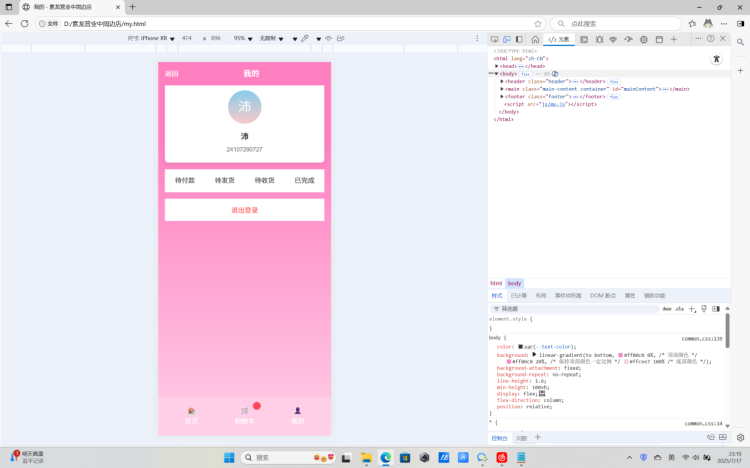This screenshot has width=750, height=468.
Task: Open the Memory tool icon in DevTools
Action: point(644,39)
